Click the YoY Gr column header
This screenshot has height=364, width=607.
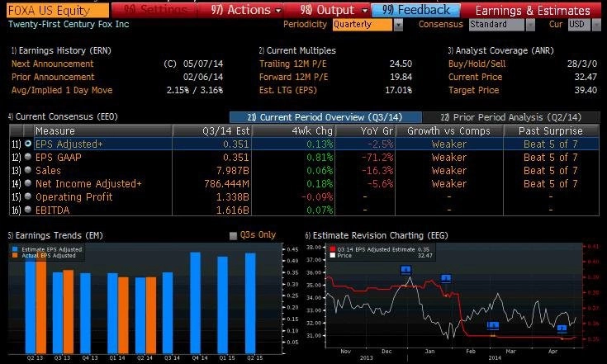coord(365,130)
